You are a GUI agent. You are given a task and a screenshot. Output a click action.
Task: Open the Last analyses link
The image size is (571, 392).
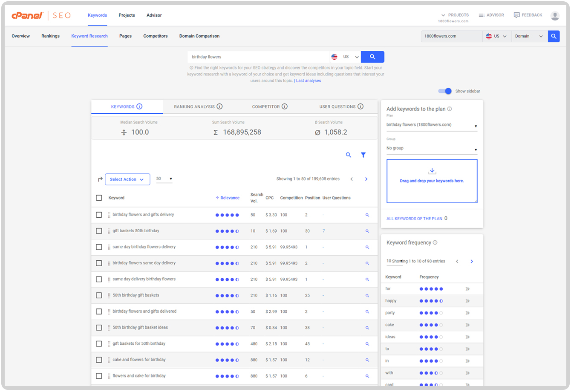309,81
